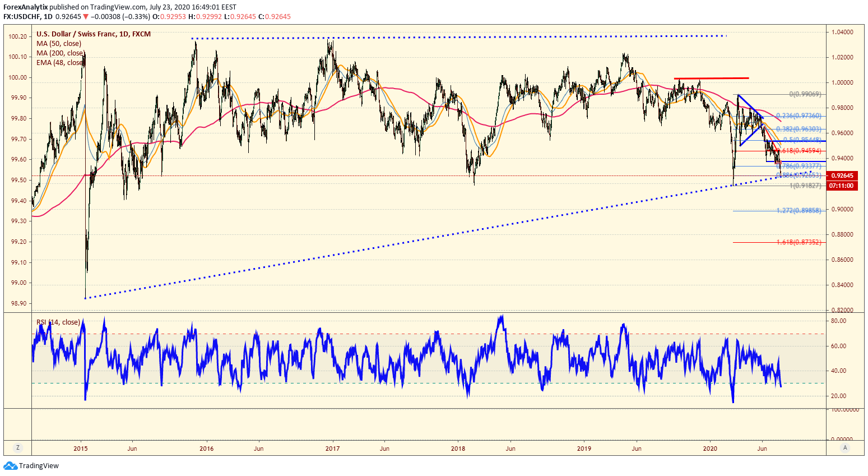The width and height of the screenshot is (868, 476).
Task: Open the TradingView logo link
Action: coord(31,466)
